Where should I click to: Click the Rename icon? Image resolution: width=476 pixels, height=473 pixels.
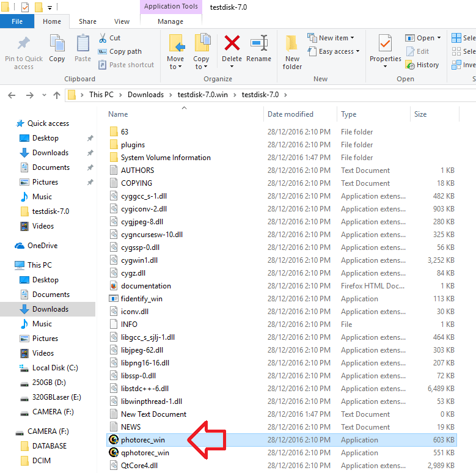259,43
